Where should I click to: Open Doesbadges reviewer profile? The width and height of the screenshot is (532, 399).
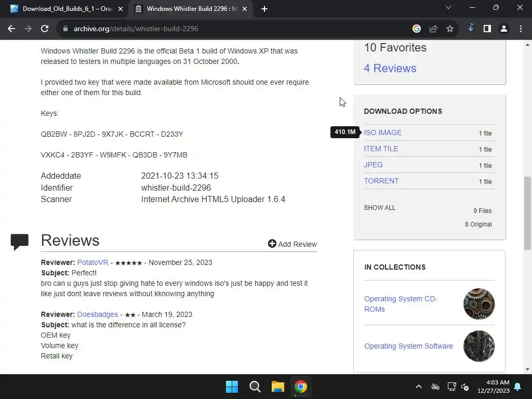coord(97,314)
